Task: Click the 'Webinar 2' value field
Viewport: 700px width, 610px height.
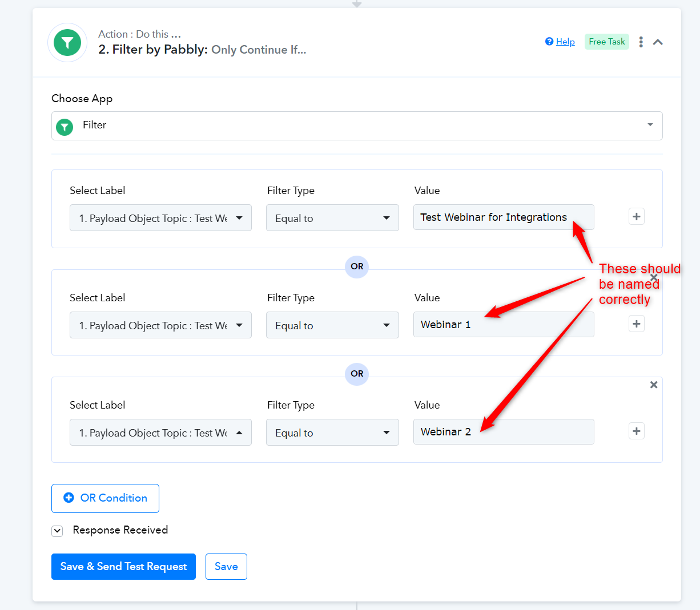Action: coord(504,432)
